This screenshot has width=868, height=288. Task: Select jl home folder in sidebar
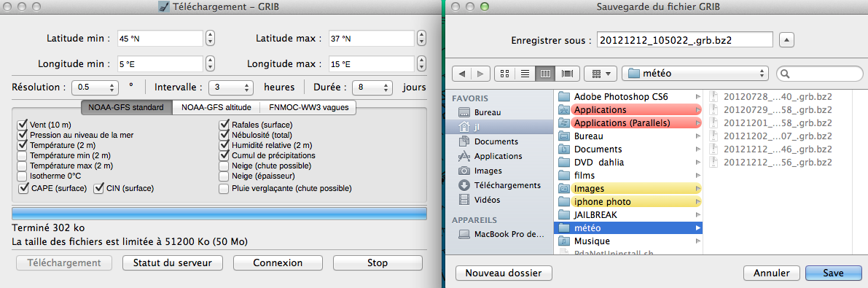tap(499, 127)
